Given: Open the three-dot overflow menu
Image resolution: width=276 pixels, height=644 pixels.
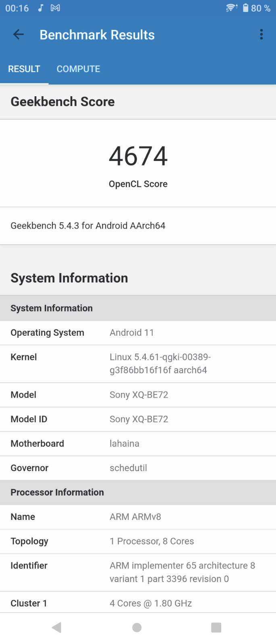Looking at the screenshot, I should coord(261,35).
